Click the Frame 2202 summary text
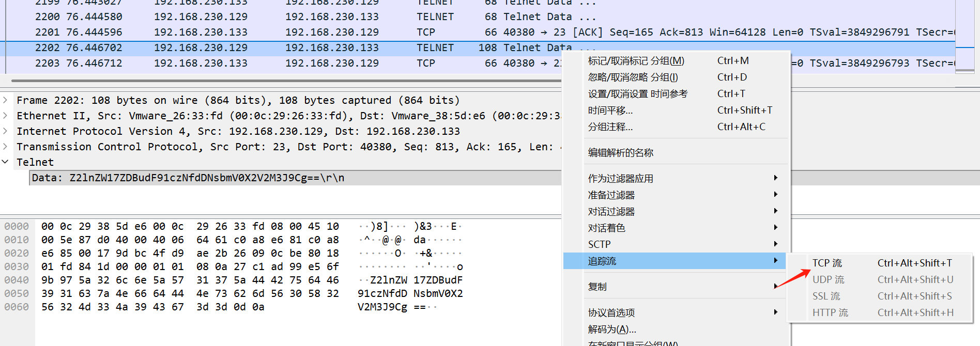 click(238, 100)
